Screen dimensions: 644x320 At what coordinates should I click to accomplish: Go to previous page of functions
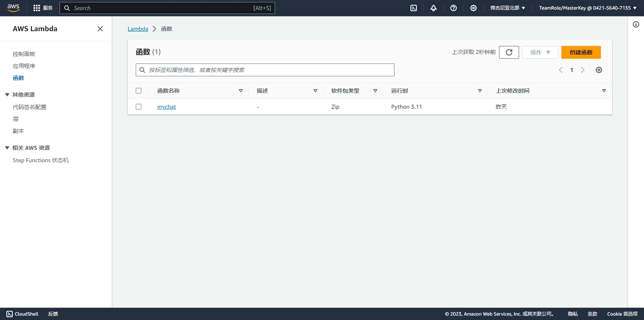click(x=561, y=70)
